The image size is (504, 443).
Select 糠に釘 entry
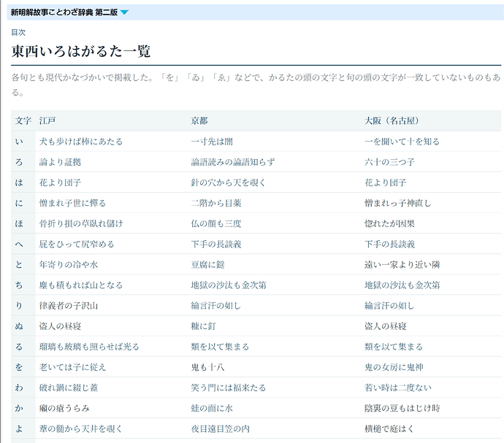(204, 326)
